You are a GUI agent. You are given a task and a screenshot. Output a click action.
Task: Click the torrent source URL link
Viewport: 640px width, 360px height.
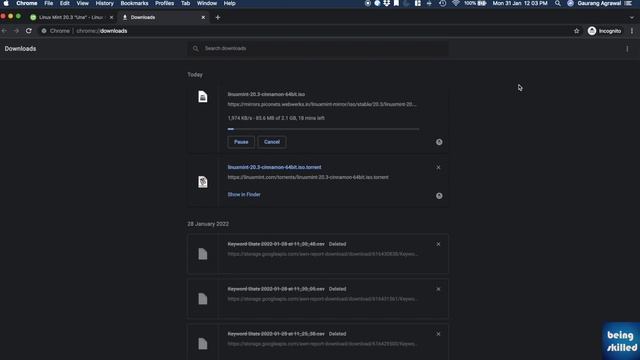(308, 178)
